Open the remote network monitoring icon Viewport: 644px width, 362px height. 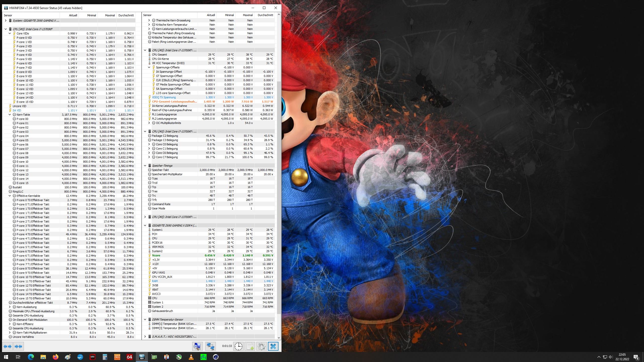click(x=210, y=346)
